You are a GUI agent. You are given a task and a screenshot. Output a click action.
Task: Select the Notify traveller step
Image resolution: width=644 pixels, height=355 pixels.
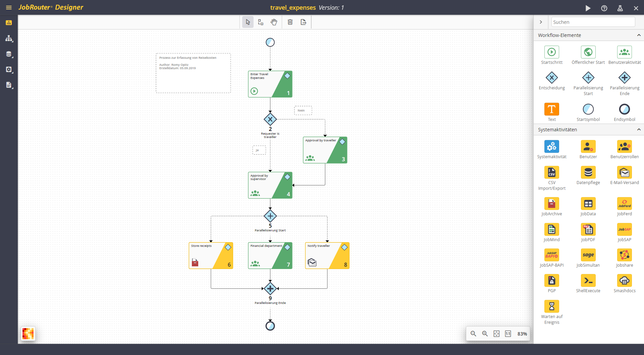[327, 256]
